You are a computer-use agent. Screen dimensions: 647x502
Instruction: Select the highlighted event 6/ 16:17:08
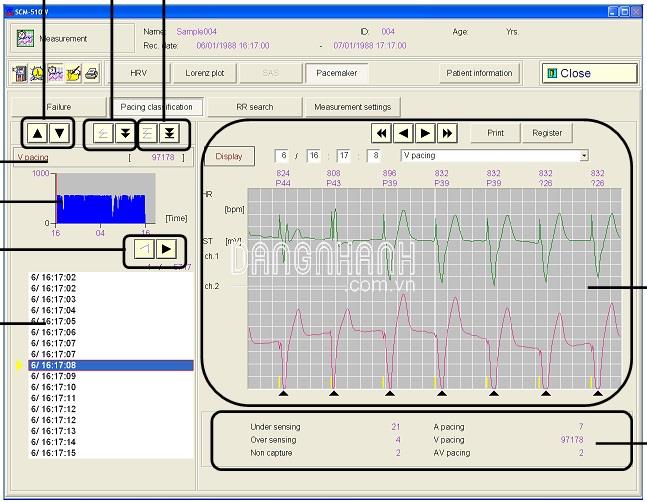(x=111, y=365)
